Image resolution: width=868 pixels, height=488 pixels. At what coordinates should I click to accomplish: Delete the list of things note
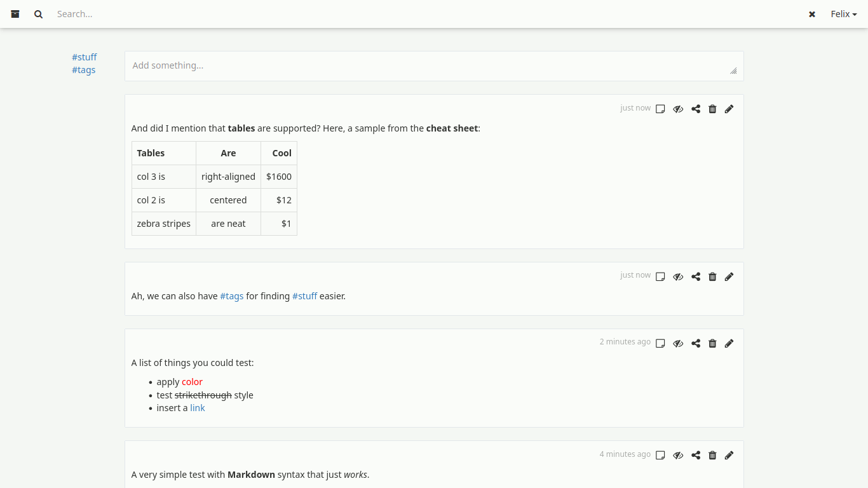coord(712,343)
